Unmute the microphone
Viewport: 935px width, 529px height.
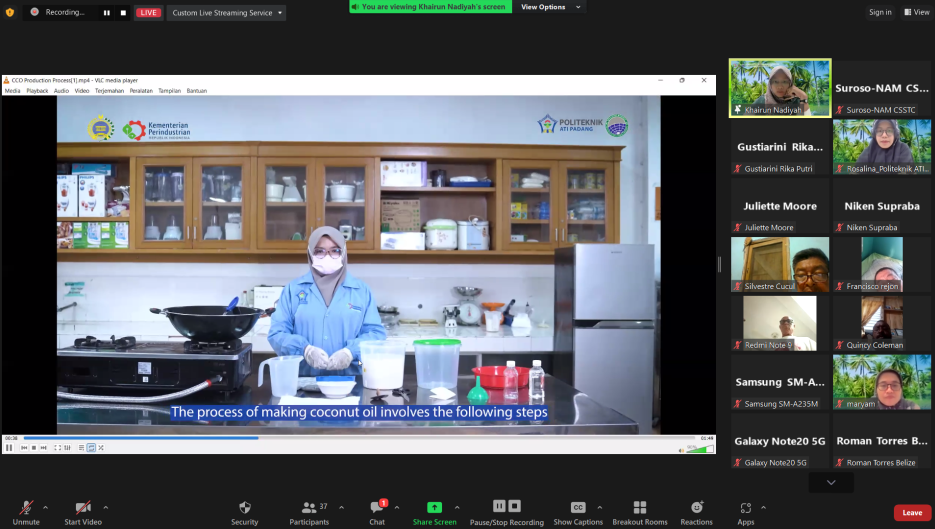coord(26,508)
